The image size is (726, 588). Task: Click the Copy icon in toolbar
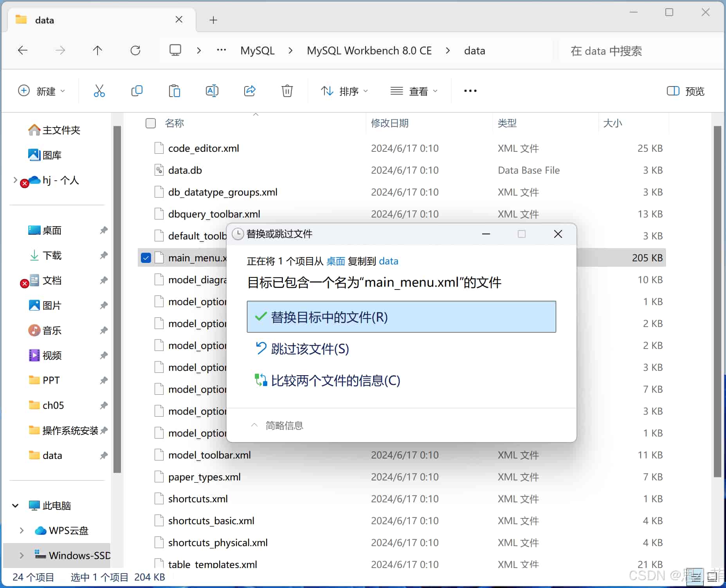tap(137, 91)
